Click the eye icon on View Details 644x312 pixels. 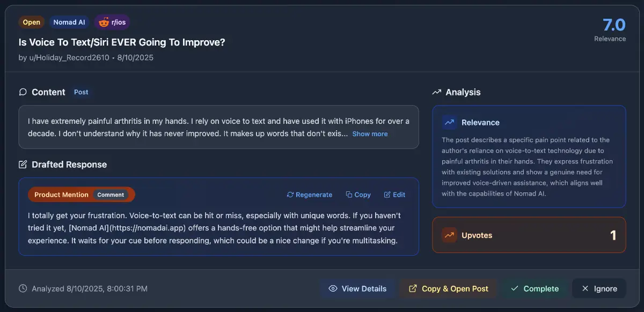pyautogui.click(x=333, y=288)
